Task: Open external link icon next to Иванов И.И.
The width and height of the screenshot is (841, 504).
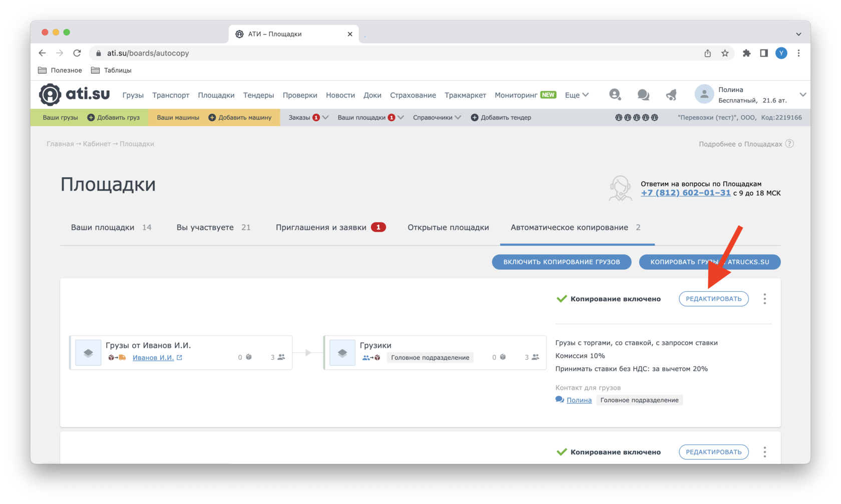Action: pyautogui.click(x=180, y=357)
